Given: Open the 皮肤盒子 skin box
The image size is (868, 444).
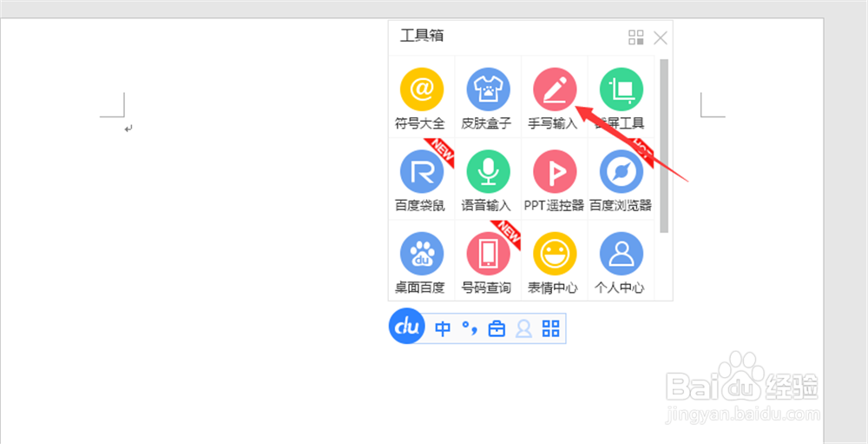Looking at the screenshot, I should (x=488, y=89).
